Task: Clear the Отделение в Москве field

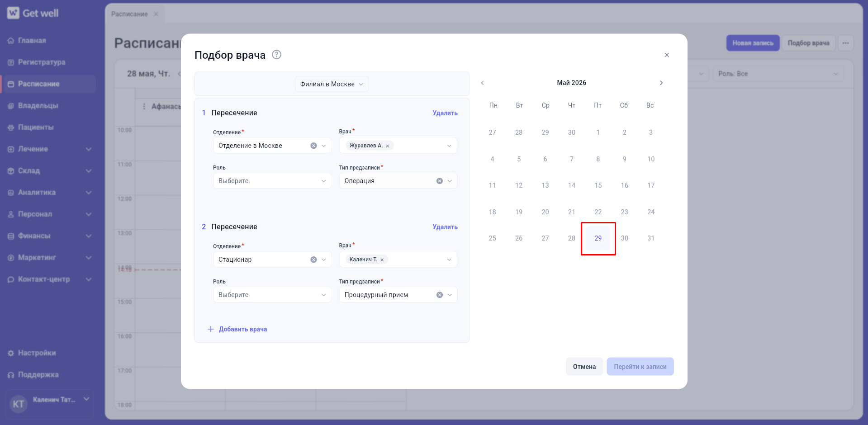Action: tap(313, 146)
